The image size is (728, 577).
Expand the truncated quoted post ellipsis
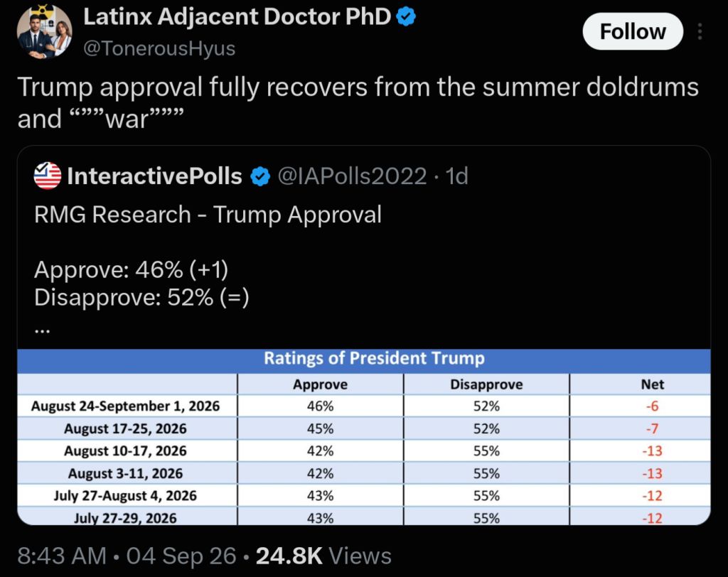click(x=42, y=331)
